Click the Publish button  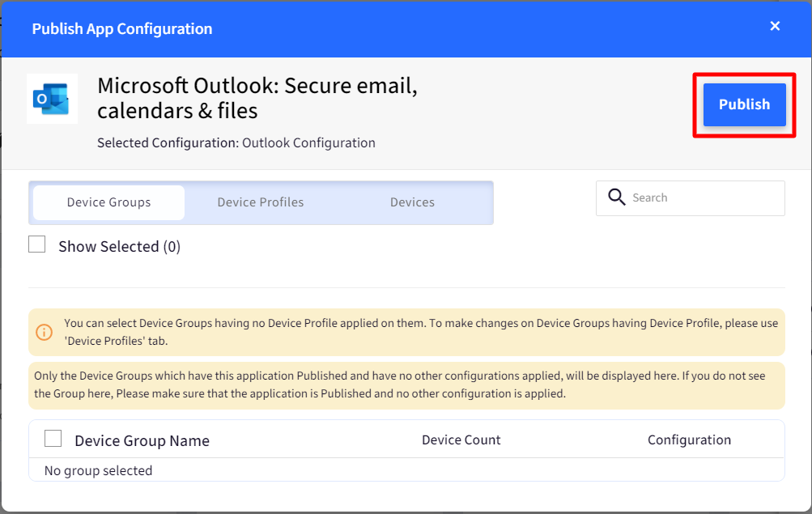(x=744, y=104)
